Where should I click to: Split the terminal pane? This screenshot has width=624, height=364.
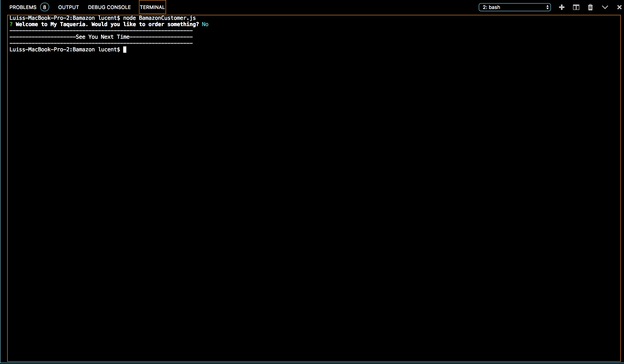(576, 7)
